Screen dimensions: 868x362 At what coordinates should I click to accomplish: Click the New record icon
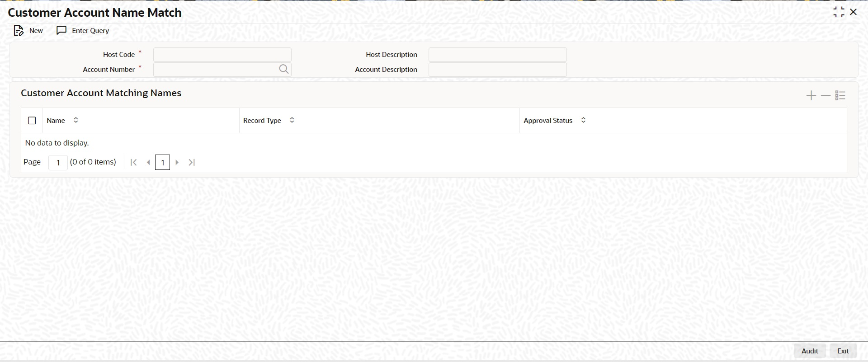click(x=19, y=31)
